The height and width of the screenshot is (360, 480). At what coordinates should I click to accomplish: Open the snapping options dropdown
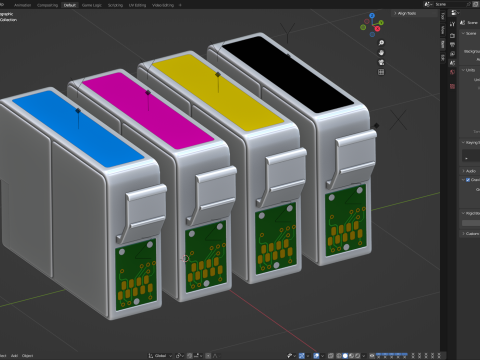(x=198, y=356)
